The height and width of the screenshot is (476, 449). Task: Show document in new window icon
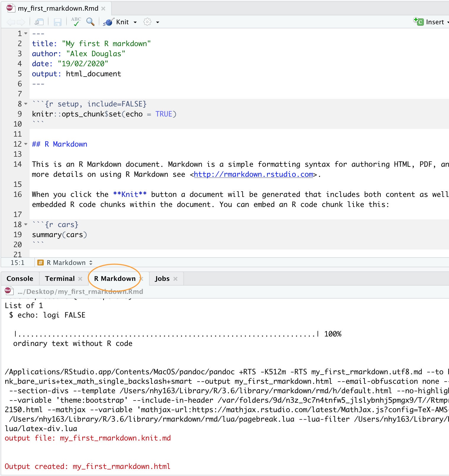point(39,22)
